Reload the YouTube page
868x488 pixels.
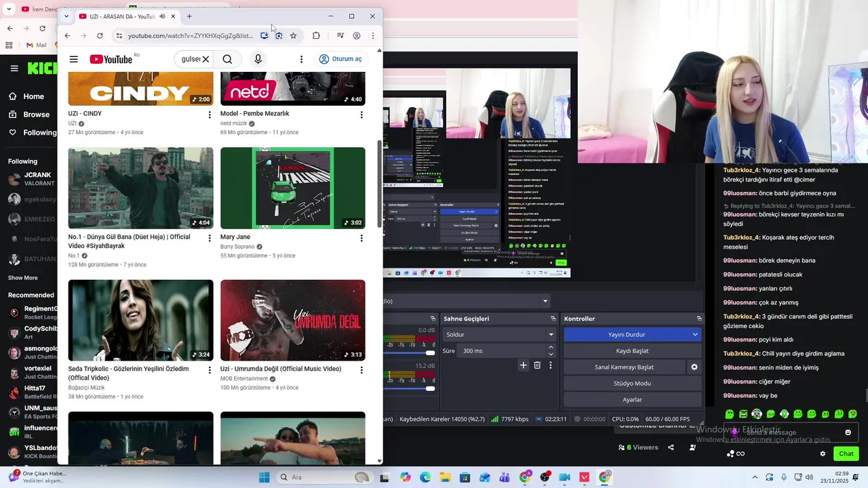click(100, 35)
